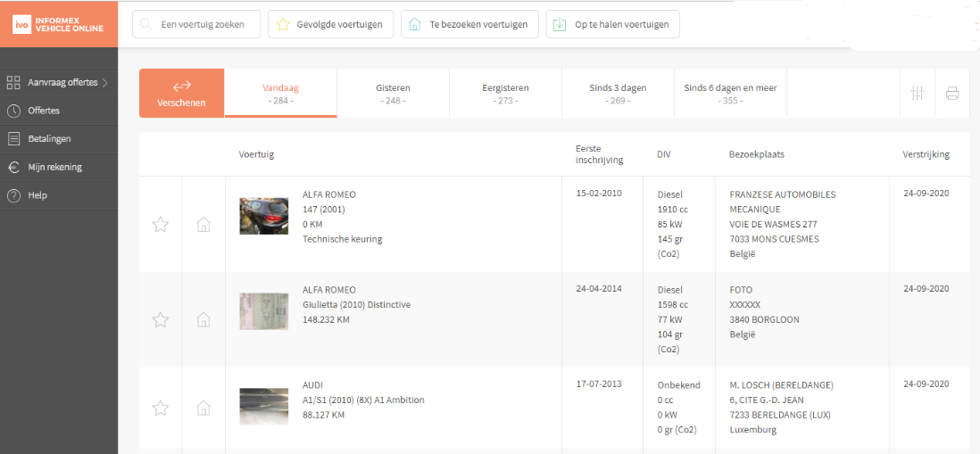This screenshot has height=454, width=980.
Task: Open the filter sliders icon
Action: (x=917, y=94)
